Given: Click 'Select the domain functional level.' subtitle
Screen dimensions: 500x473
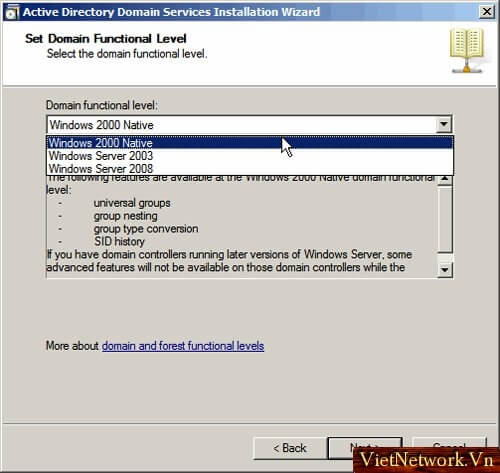Looking at the screenshot, I should click(x=127, y=54).
